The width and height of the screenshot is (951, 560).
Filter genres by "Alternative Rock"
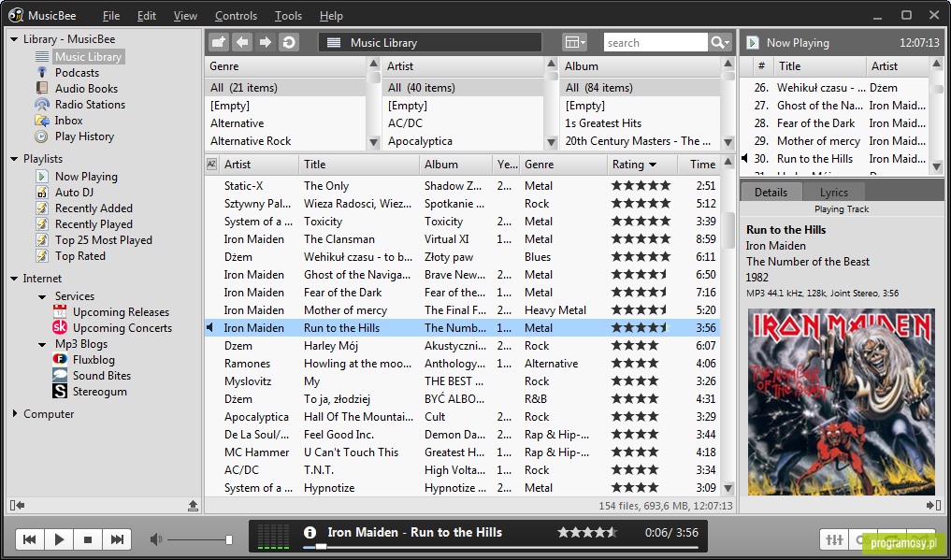(x=251, y=140)
